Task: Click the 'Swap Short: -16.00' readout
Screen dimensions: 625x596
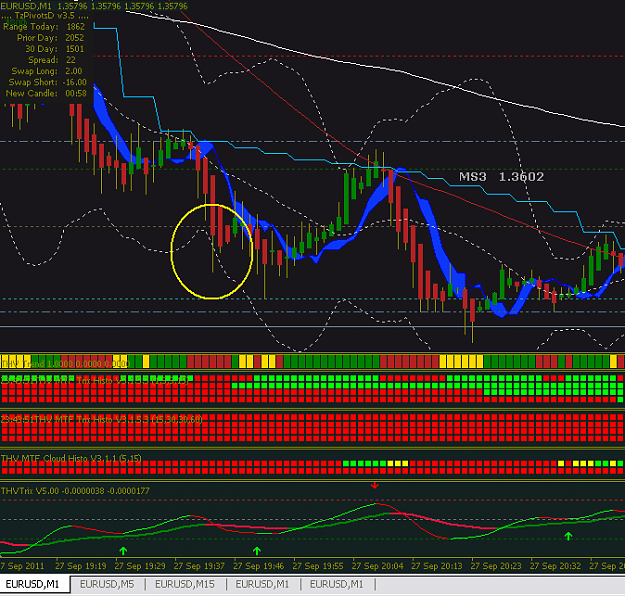Action: [x=47, y=83]
